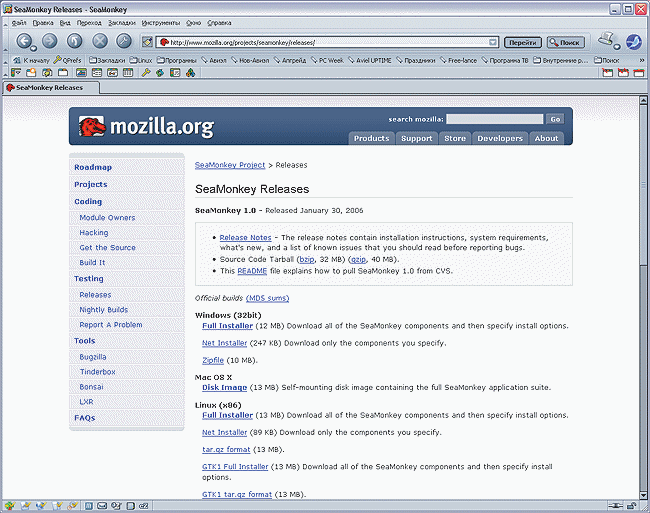The image size is (650, 513).
Task: Open the Roadmap sidebar link
Action: (93, 167)
